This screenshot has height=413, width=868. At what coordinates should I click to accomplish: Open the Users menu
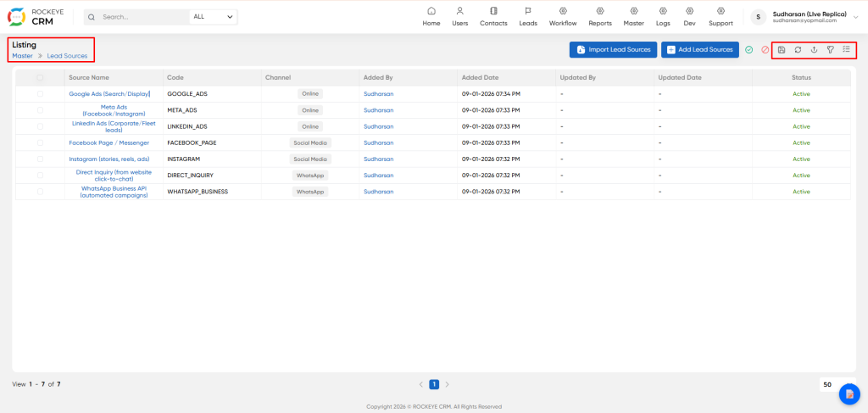(459, 17)
